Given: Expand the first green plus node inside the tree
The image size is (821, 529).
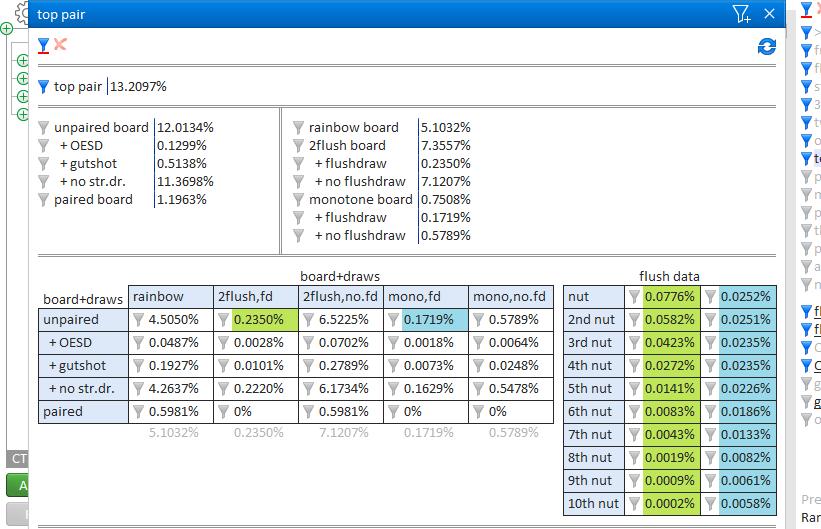Looking at the screenshot, I should coord(22,61).
